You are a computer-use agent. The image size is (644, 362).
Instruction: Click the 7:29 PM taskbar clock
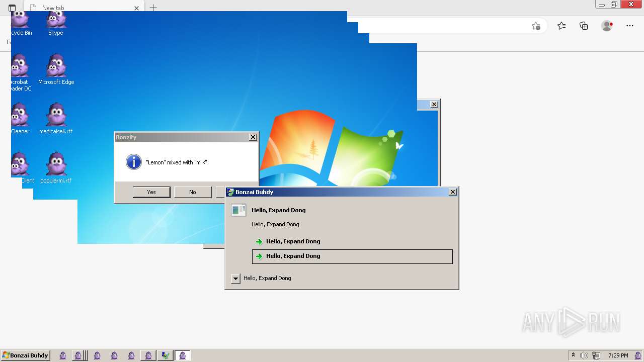[618, 355]
